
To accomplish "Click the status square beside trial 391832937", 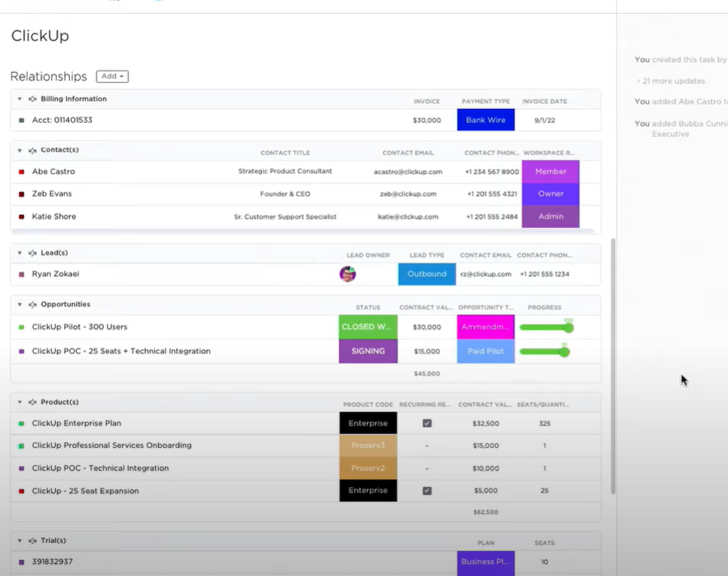I will pyautogui.click(x=22, y=562).
